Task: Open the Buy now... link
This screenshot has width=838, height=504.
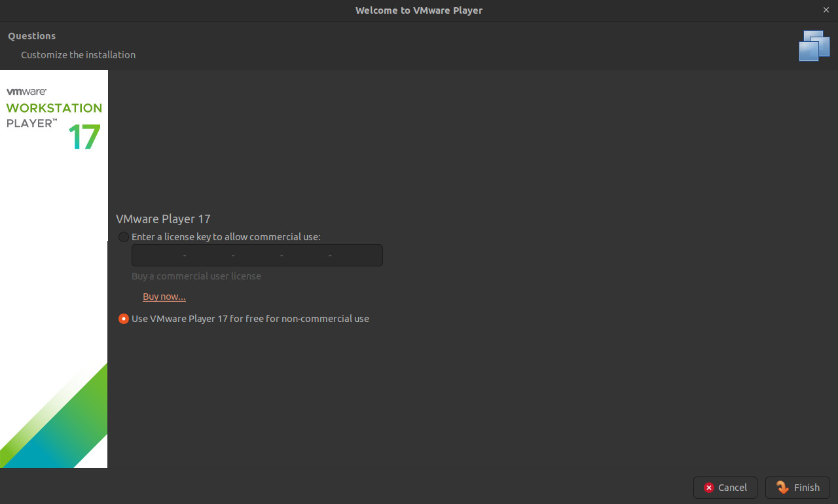Action: click(164, 297)
